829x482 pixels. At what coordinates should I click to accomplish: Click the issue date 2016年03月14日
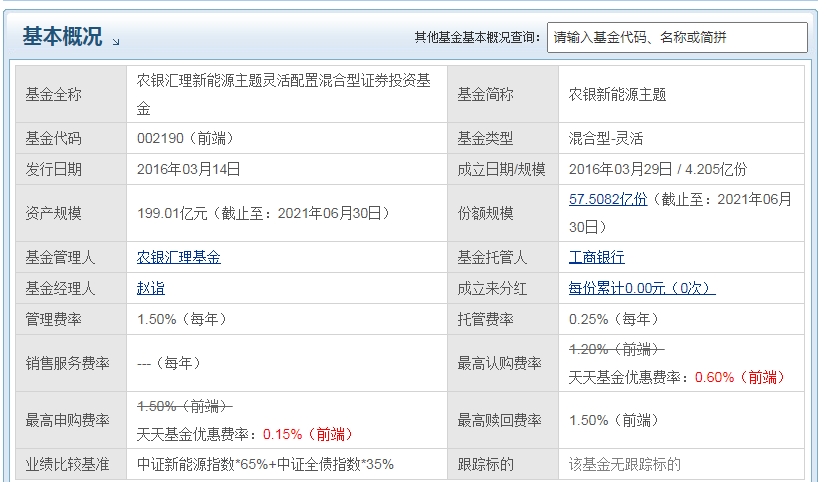tap(188, 169)
